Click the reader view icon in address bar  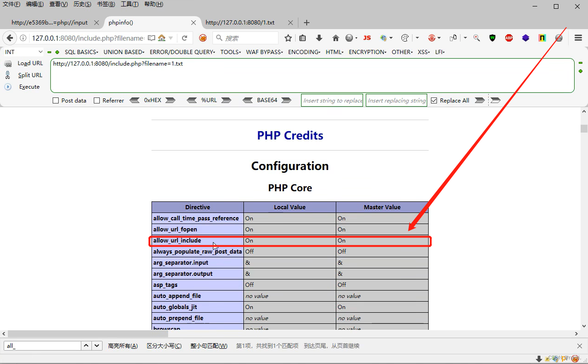click(152, 38)
